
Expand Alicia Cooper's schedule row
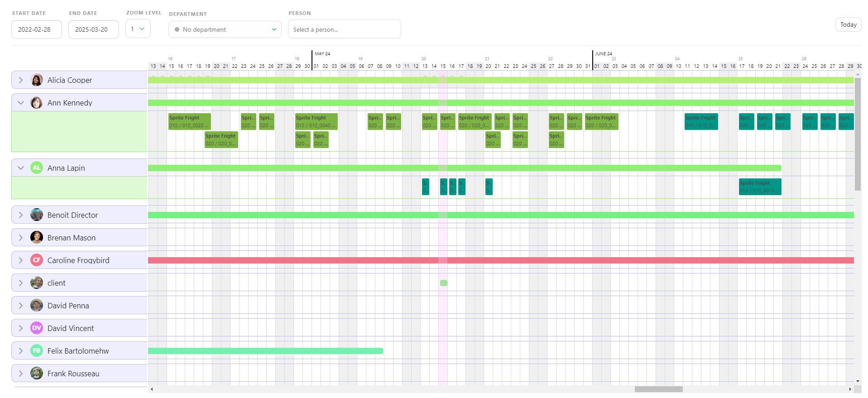click(x=21, y=80)
